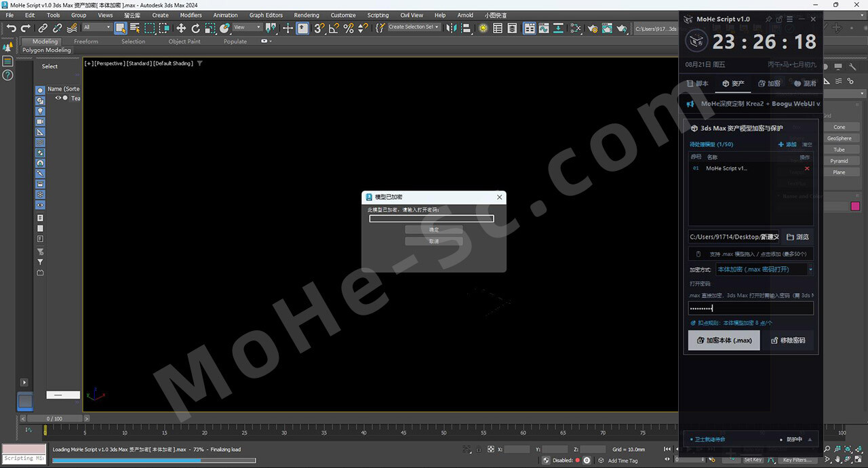This screenshot has width=868, height=468.
Task: Click the Select and Place tool
Action: [224, 28]
